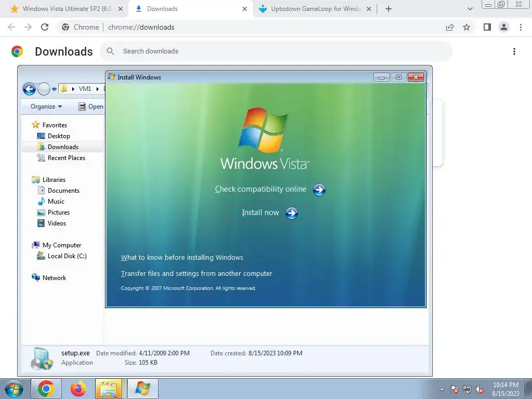Open the Organize dropdown menu
The width and height of the screenshot is (532, 399).
(46, 107)
